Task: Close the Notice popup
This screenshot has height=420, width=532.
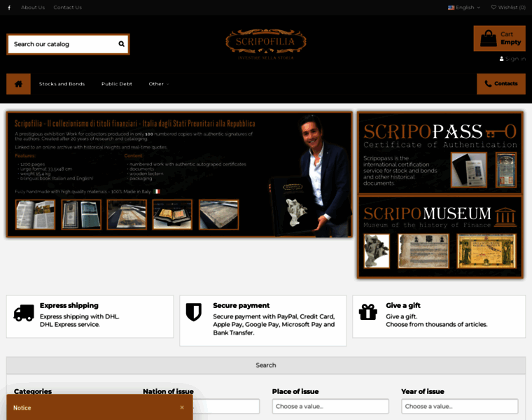Action: pyautogui.click(x=182, y=407)
